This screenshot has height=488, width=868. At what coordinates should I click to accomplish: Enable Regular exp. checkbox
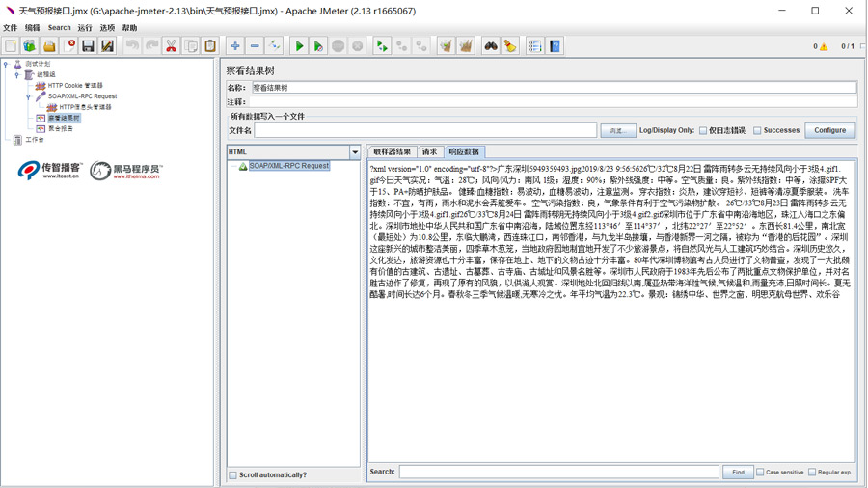(x=812, y=472)
